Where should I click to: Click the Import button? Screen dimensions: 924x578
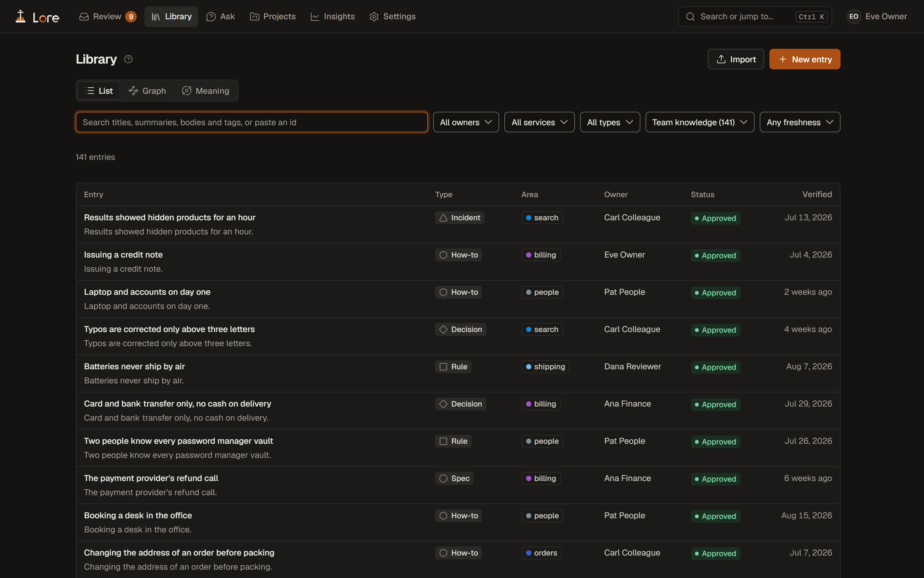point(736,59)
